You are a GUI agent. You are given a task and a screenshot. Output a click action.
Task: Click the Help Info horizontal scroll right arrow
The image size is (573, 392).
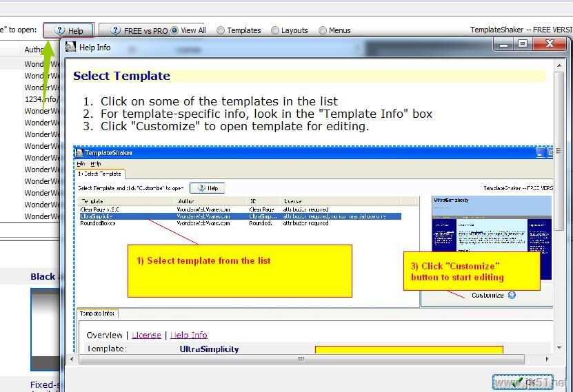coord(547,359)
